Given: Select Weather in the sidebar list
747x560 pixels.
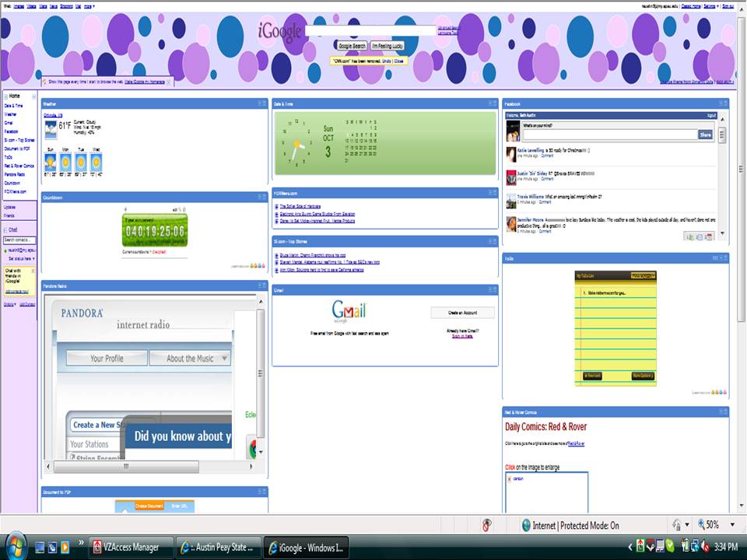Looking at the screenshot, I should 10,114.
